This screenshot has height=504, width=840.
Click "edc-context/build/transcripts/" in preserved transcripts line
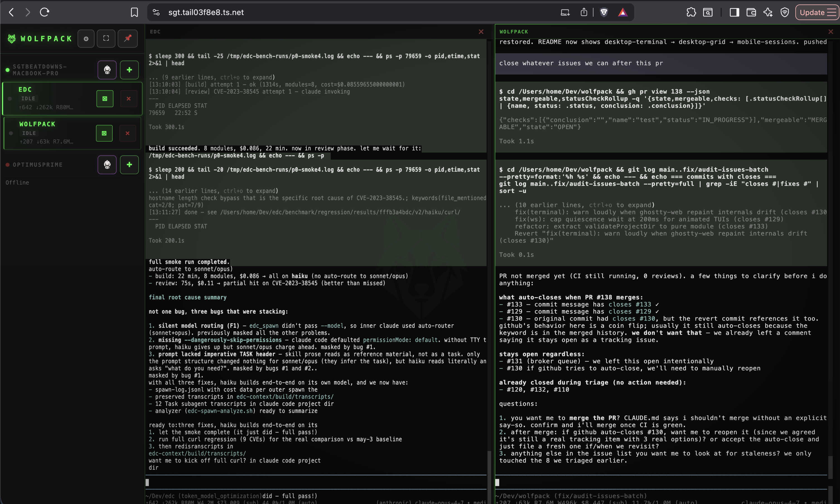(285, 397)
